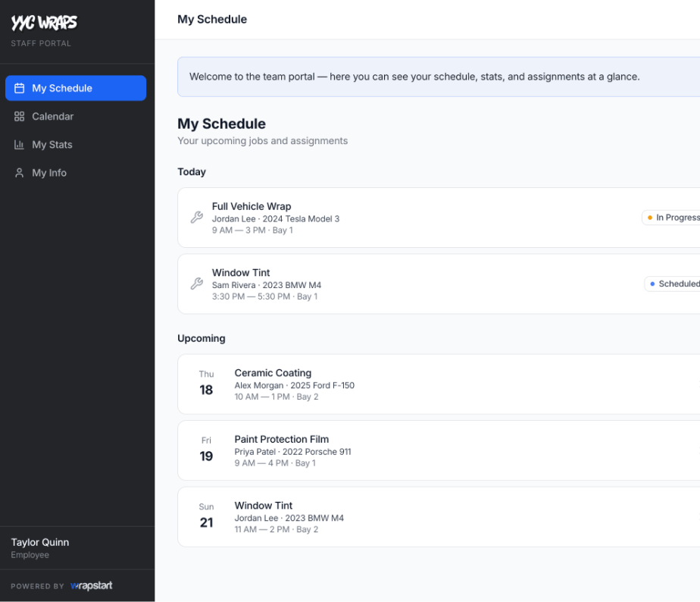Image resolution: width=700 pixels, height=602 pixels.
Task: Open the Paint Protection Film job
Action: [439, 450]
